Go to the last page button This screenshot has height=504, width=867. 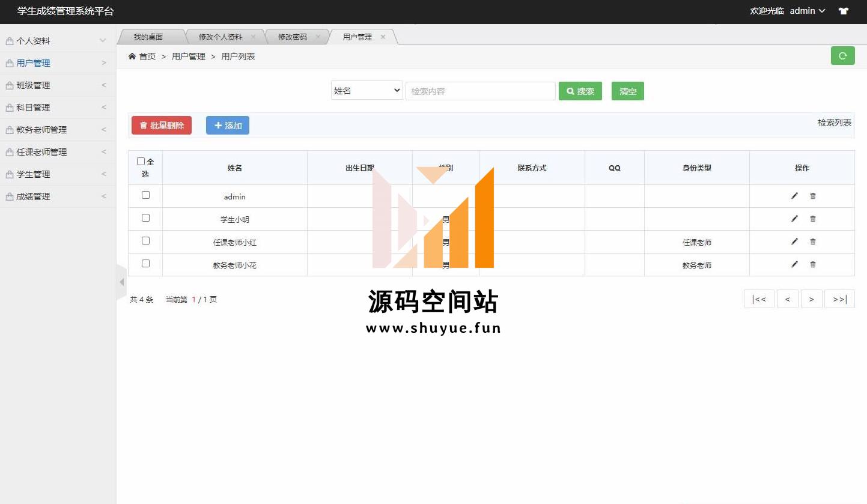[x=839, y=299]
